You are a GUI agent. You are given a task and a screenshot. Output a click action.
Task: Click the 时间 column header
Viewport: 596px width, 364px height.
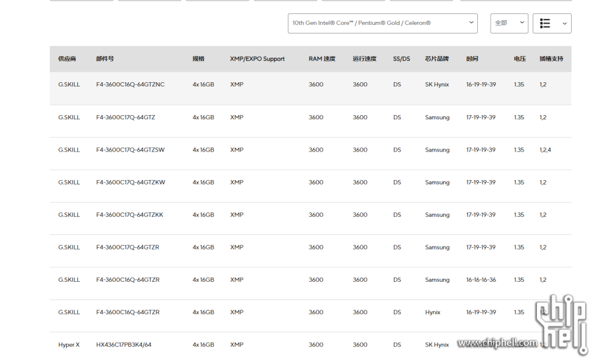(x=472, y=59)
